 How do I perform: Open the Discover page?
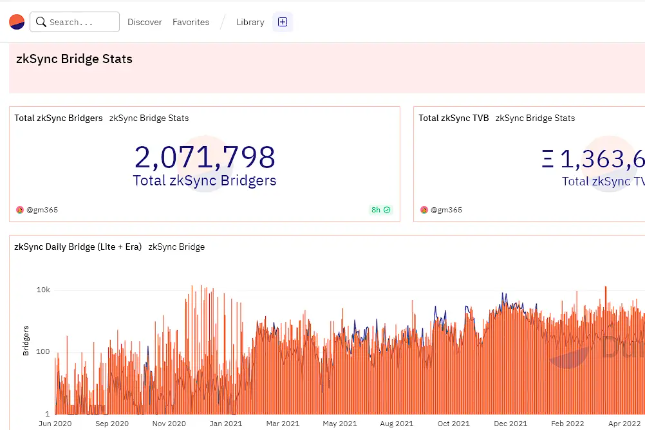tap(144, 22)
